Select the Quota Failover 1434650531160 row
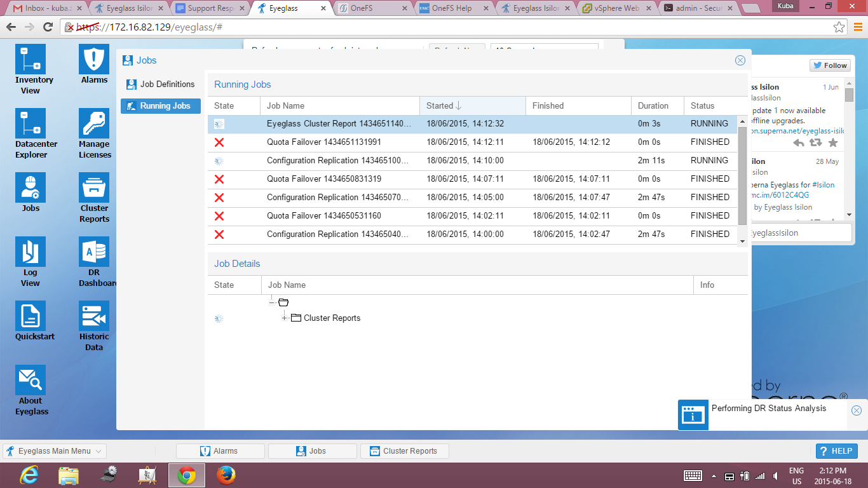Screen dimensions: 868x488 point(473,216)
